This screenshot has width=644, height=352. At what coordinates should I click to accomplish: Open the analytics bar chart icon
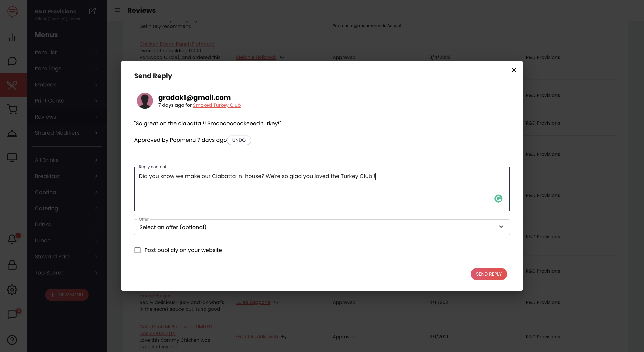pos(12,37)
